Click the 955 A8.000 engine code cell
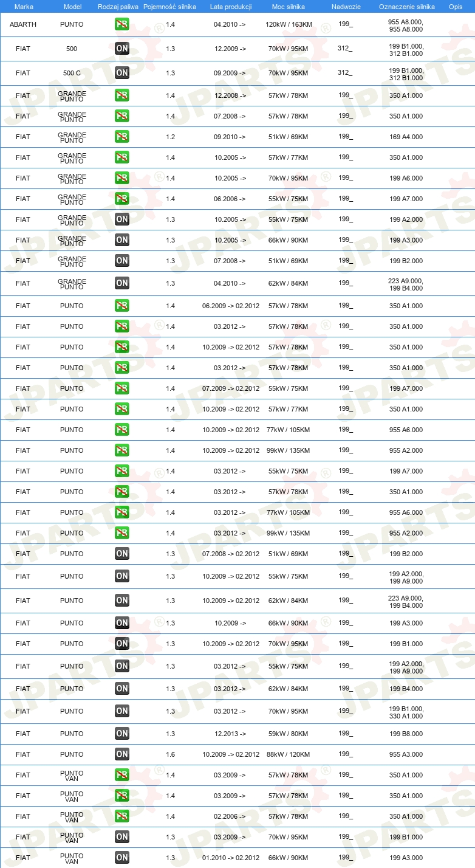This screenshot has height=868, width=475. point(406,25)
